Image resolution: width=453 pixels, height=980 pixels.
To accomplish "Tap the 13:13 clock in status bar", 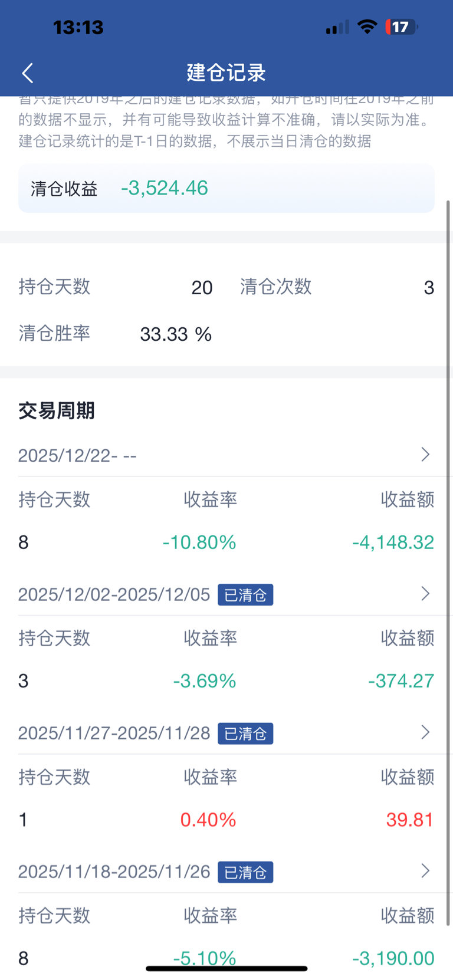I will pos(78,27).
